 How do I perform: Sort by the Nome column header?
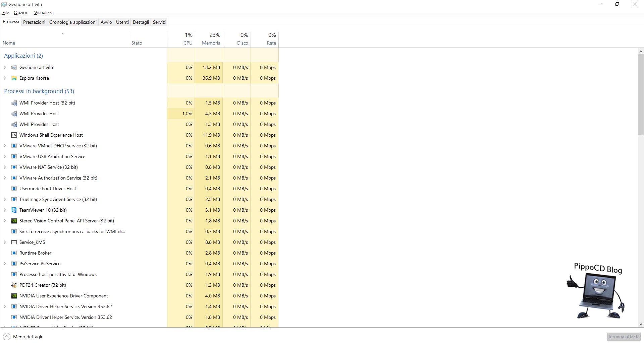[64, 39]
